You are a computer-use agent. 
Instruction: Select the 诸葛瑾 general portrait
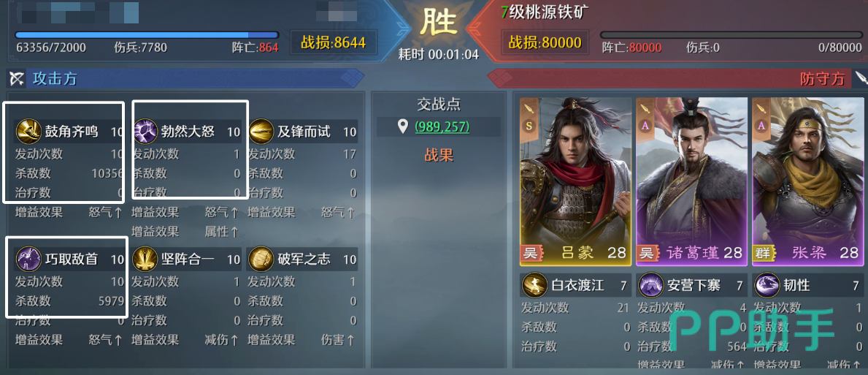coord(691,180)
